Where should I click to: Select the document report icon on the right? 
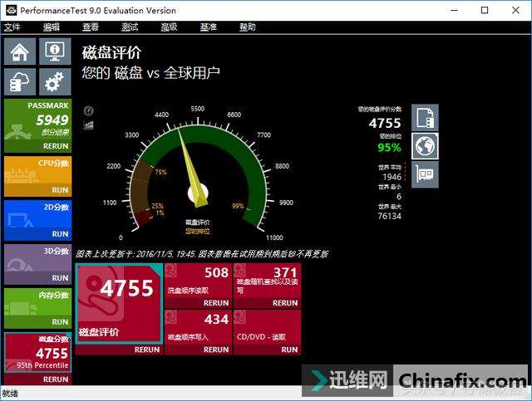click(425, 118)
